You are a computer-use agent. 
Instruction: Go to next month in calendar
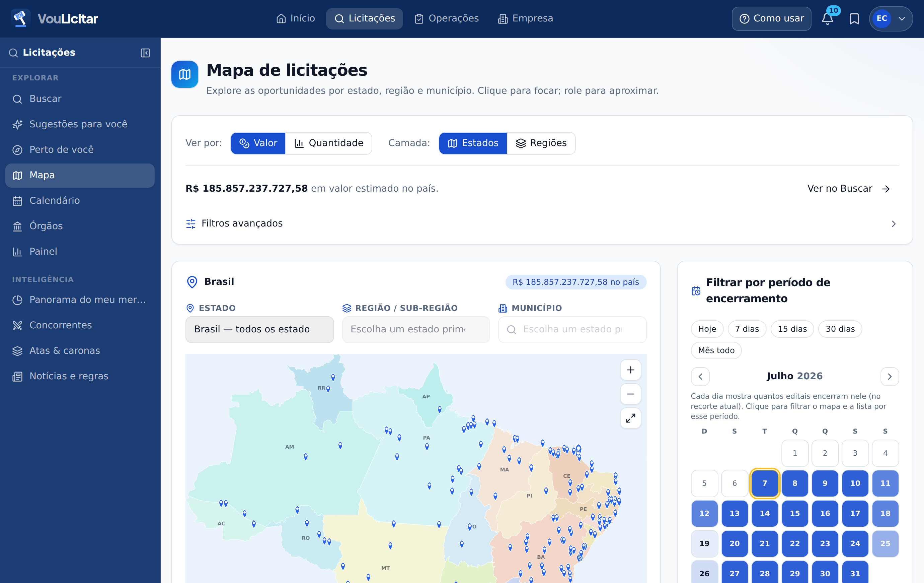point(890,376)
